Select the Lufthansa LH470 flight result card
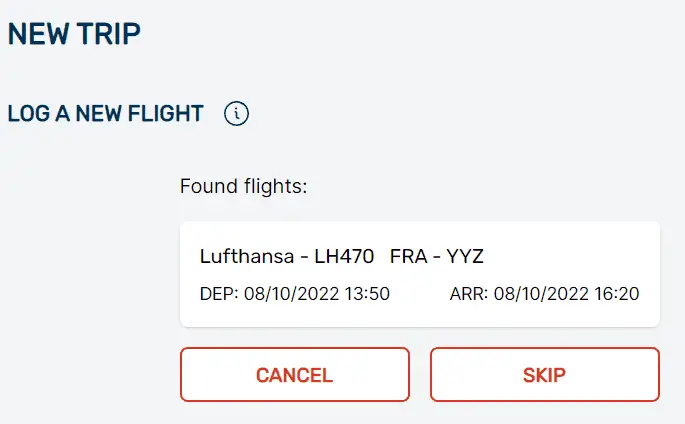This screenshot has height=424, width=685. (419, 274)
